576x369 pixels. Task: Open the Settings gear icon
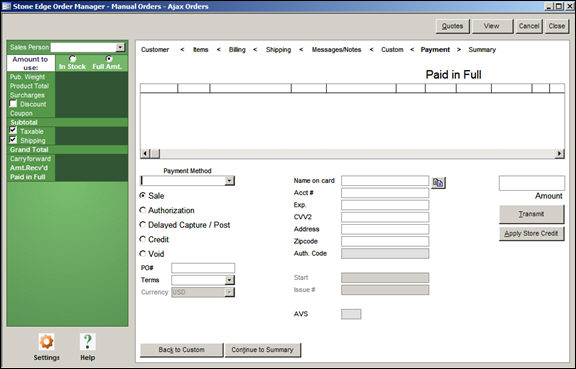click(x=47, y=343)
